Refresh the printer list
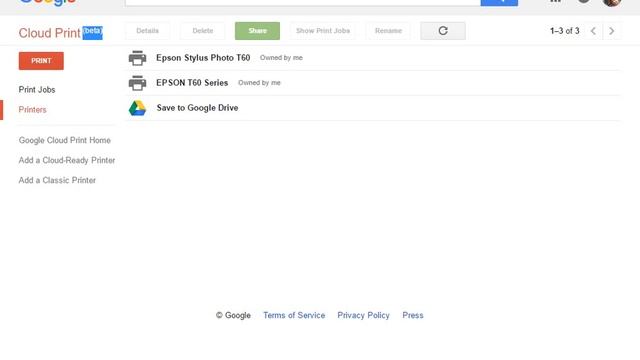Viewport: 640px width, 360px height. [443, 31]
